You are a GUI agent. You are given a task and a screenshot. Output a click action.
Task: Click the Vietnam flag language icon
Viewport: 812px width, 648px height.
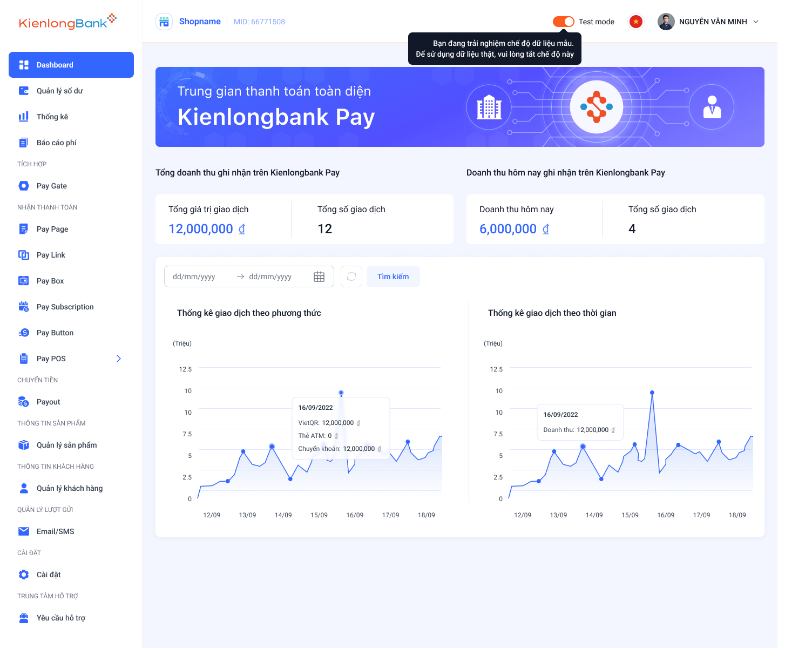pos(636,22)
